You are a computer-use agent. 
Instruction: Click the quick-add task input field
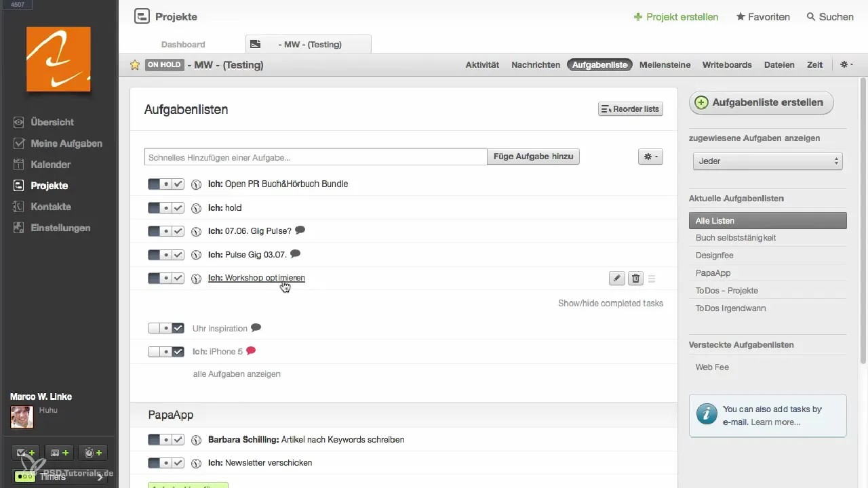click(315, 157)
